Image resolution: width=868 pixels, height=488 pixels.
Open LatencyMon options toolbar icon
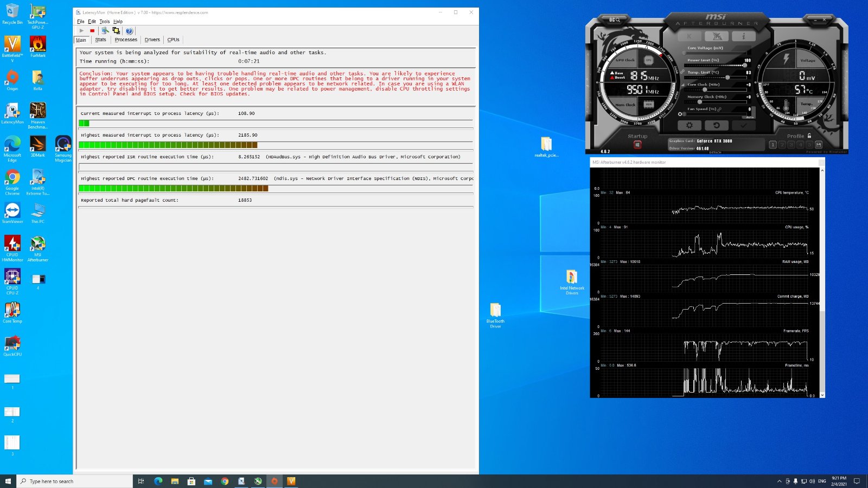105,31
